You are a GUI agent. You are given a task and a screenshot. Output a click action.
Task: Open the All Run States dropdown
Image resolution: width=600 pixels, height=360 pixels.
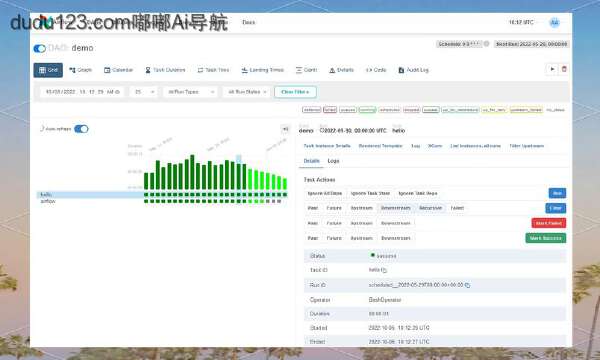pos(246,92)
